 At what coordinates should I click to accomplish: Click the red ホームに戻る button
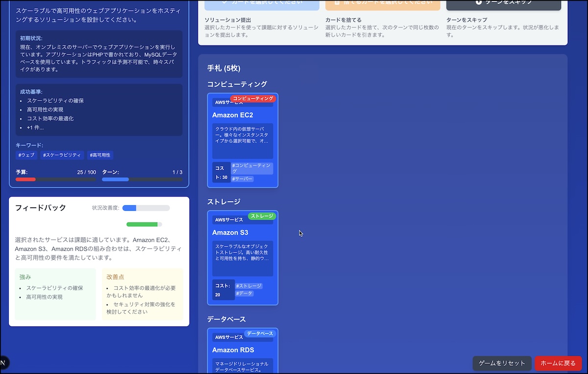(558, 363)
